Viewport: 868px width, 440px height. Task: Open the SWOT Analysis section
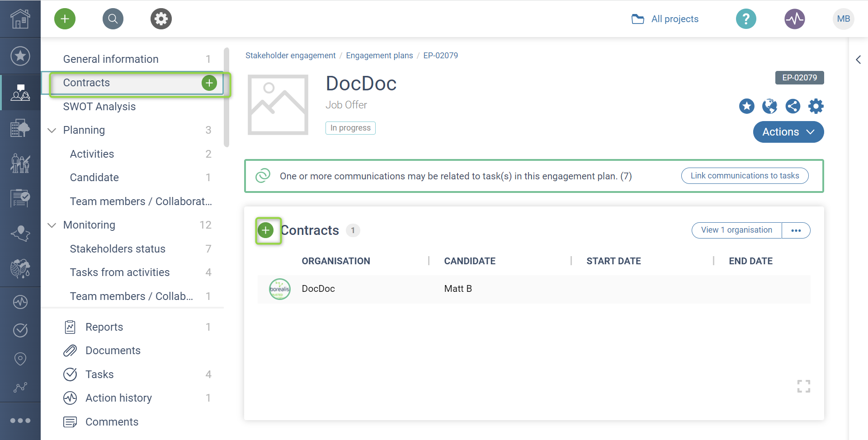(99, 107)
